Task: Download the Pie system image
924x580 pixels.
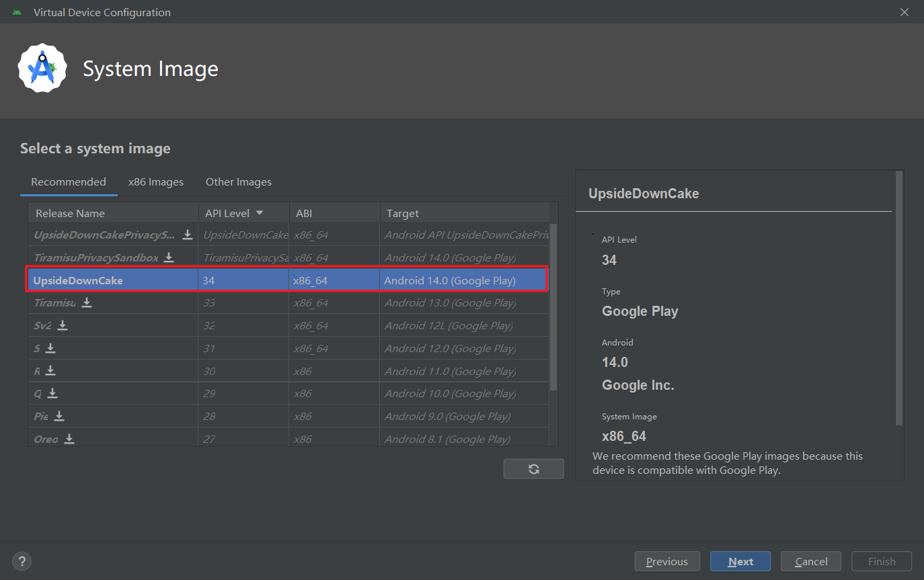Action: point(59,416)
